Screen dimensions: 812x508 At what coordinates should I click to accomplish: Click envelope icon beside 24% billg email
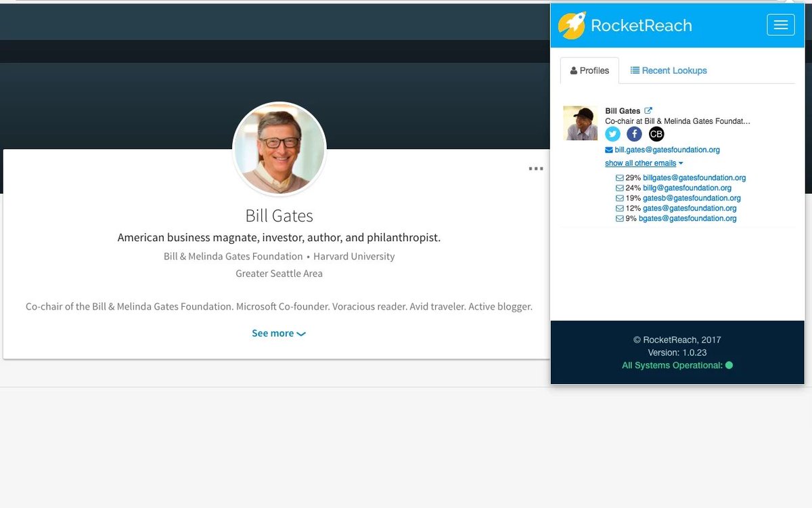point(619,188)
